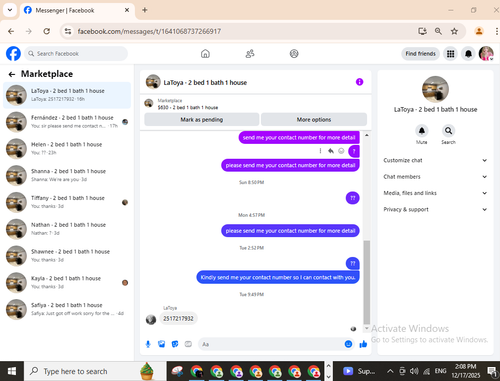Click the taskbar 'Type here to search' box
Screen dimensions: 500x381
pyautogui.click(x=95, y=371)
